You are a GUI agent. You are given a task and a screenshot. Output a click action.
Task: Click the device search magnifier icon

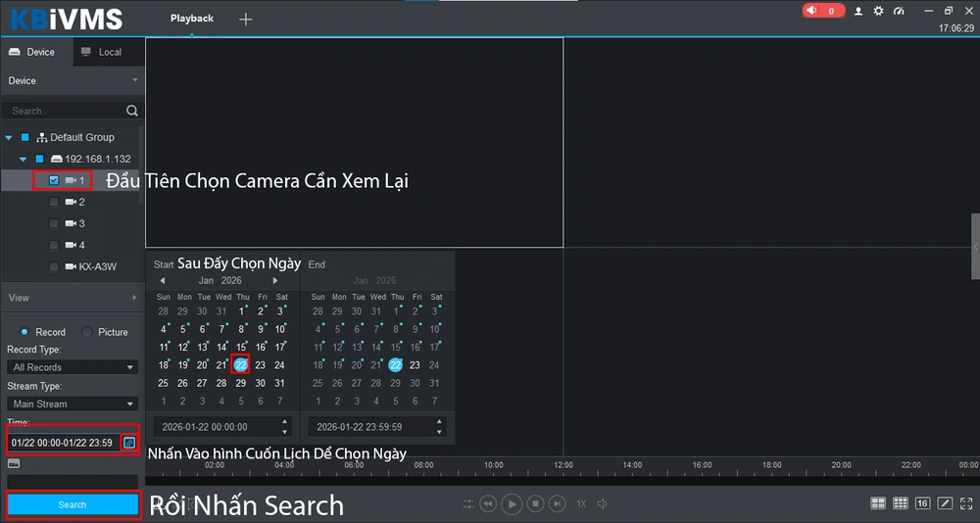click(132, 111)
